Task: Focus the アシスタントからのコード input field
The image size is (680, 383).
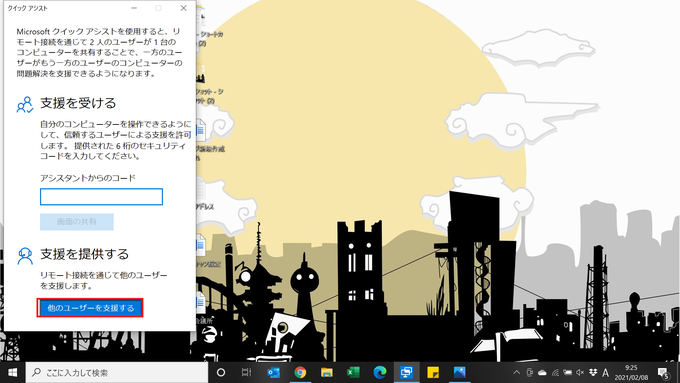Action: (101, 196)
